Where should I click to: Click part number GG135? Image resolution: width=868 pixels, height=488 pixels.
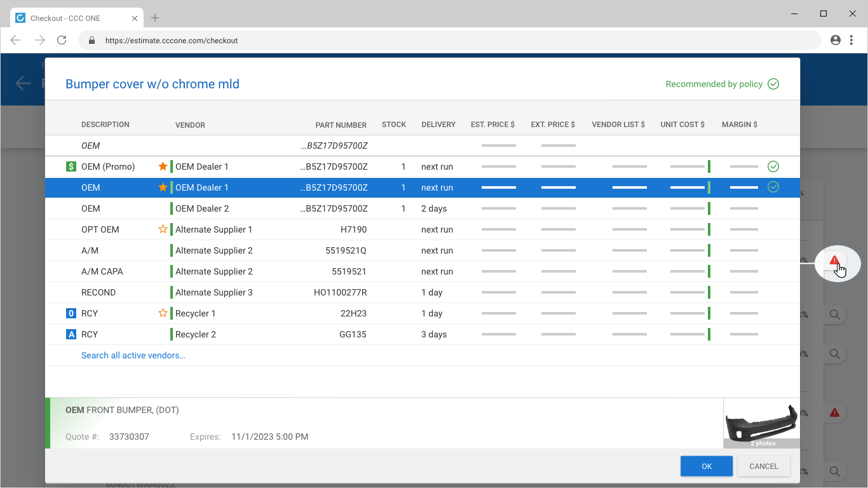click(x=353, y=334)
